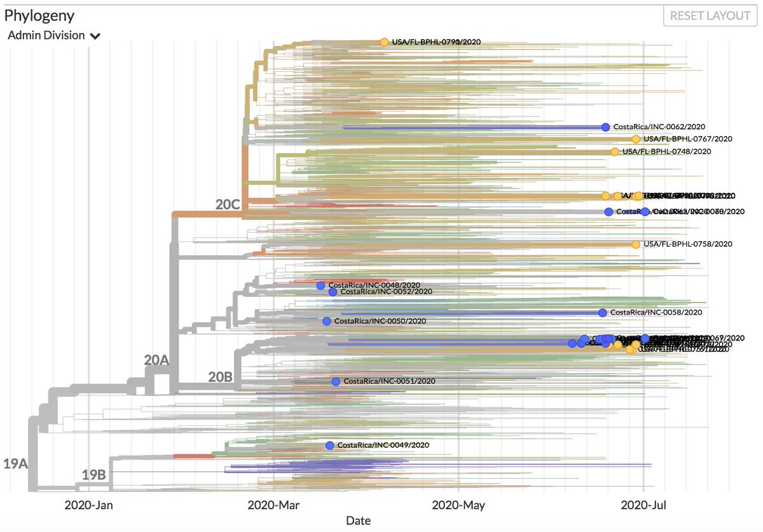Open the Admin Division color-by dropdown
This screenshot has width=763, height=532.
[54, 36]
